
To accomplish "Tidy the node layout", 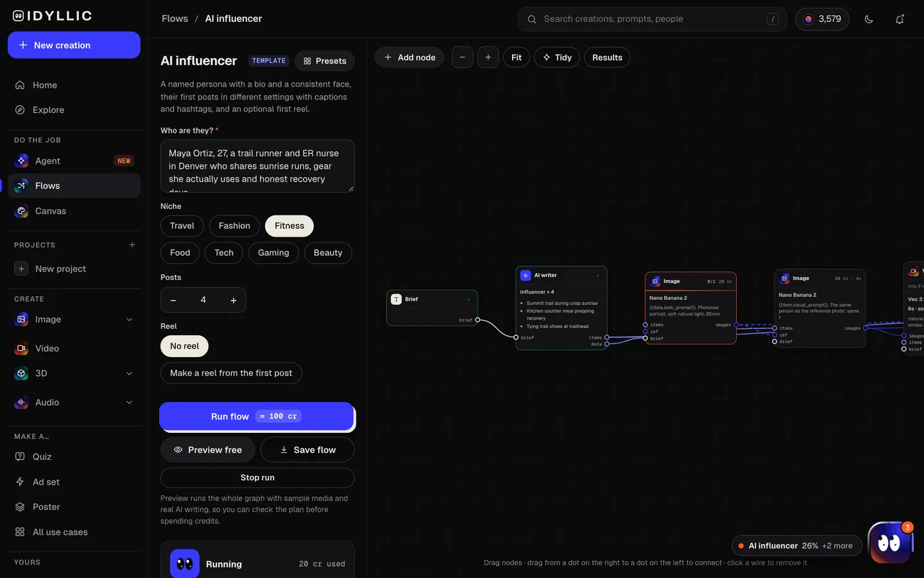I will tap(557, 57).
